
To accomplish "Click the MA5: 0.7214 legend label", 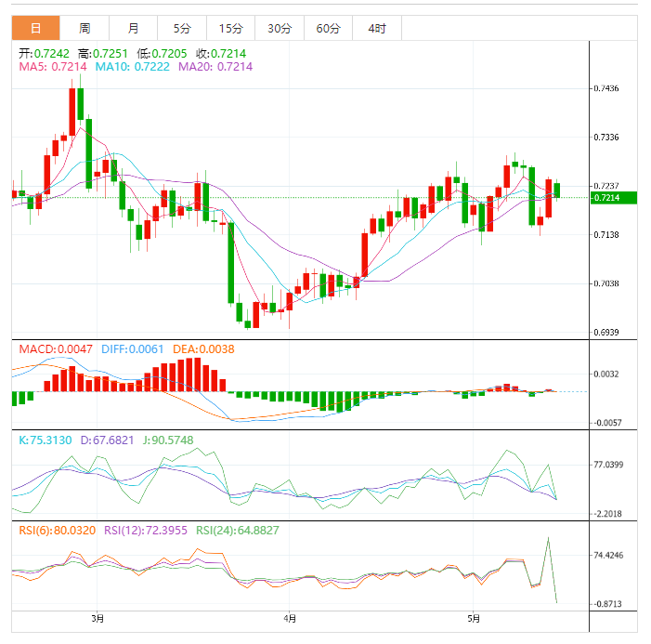I will coord(53,67).
